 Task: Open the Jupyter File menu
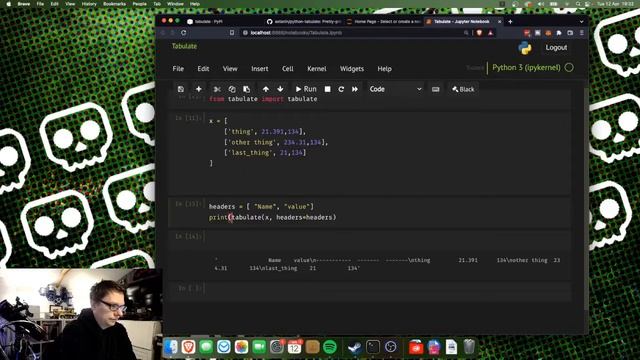178,69
